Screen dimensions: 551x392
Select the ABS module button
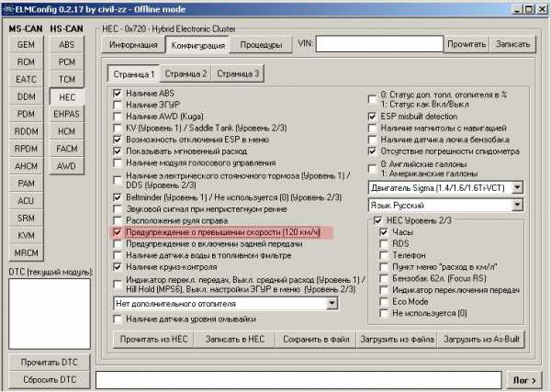(67, 44)
